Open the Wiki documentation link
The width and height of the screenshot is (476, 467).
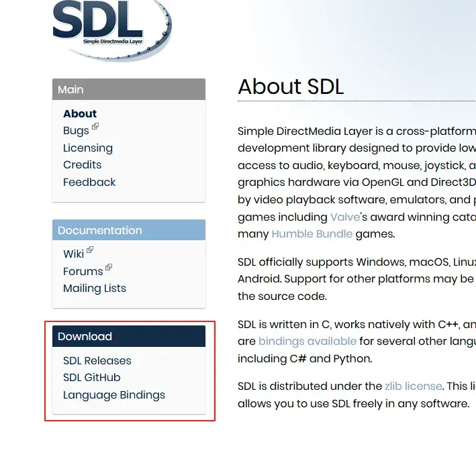point(73,254)
